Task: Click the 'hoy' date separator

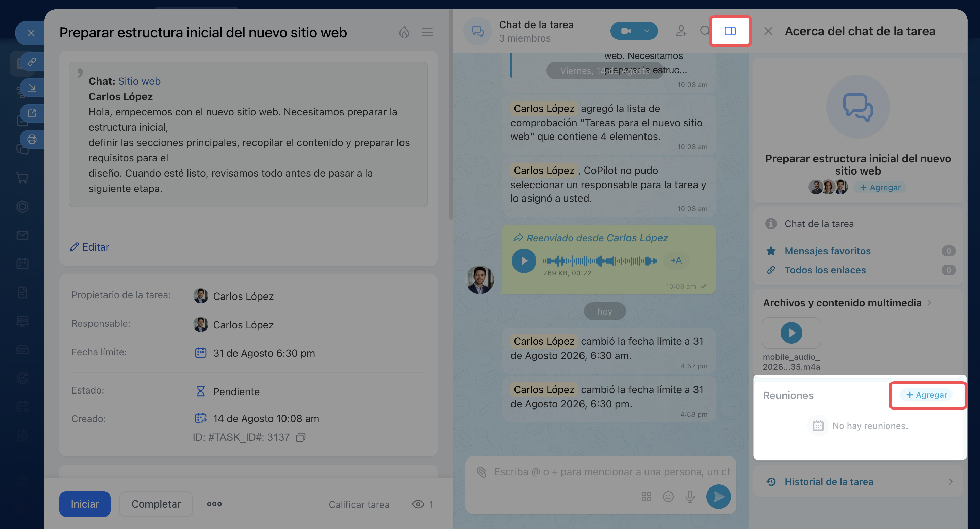Action: tap(605, 311)
